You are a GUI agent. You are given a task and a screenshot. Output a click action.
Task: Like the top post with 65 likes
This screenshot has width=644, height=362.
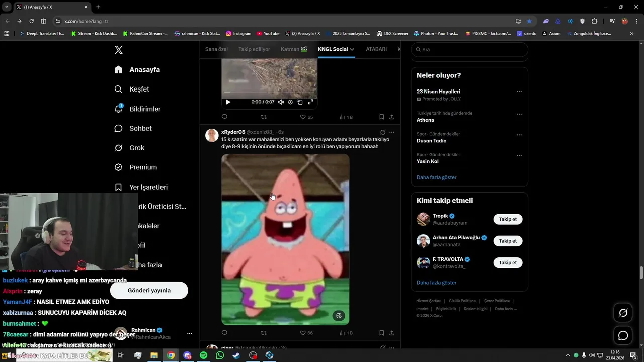coord(306,117)
